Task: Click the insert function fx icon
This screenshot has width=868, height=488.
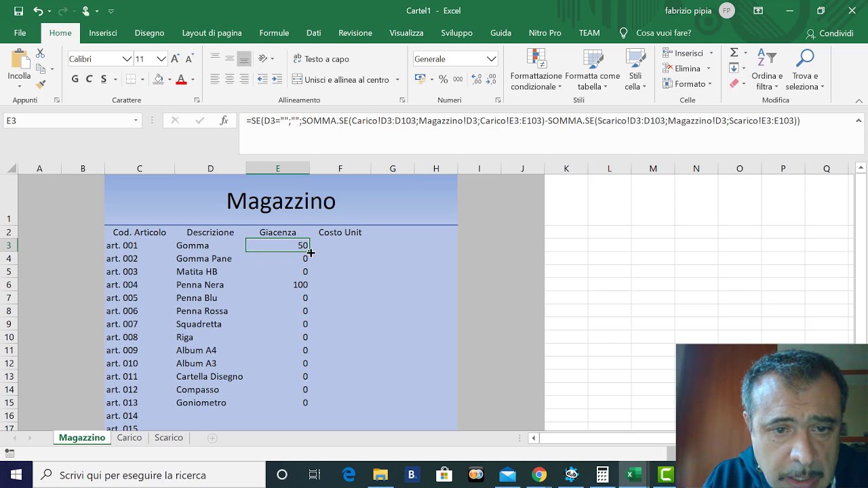Action: point(224,121)
